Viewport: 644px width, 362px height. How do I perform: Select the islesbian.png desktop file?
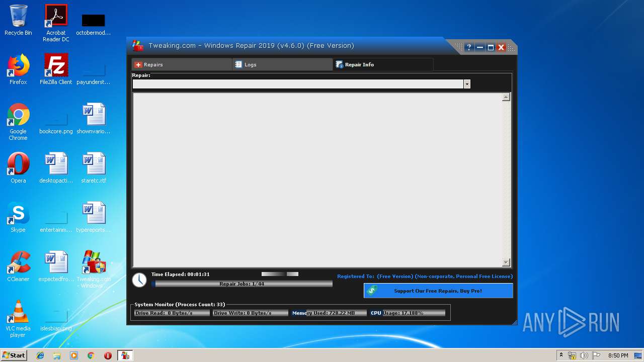click(56, 319)
